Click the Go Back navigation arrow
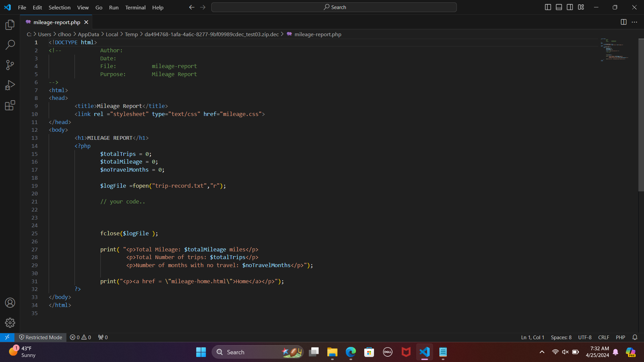The height and width of the screenshot is (362, 644). pos(192,7)
